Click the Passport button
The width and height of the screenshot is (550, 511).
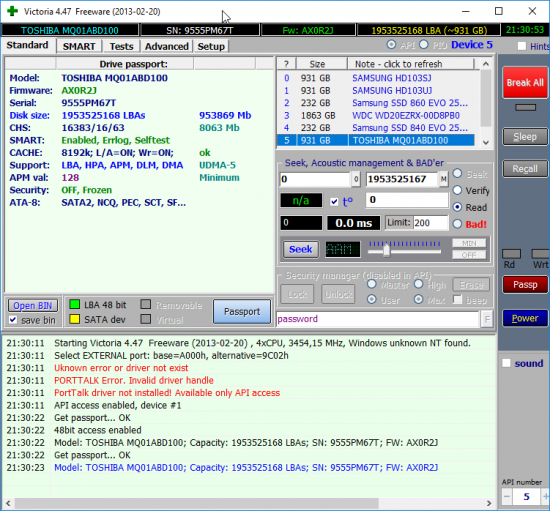242,311
